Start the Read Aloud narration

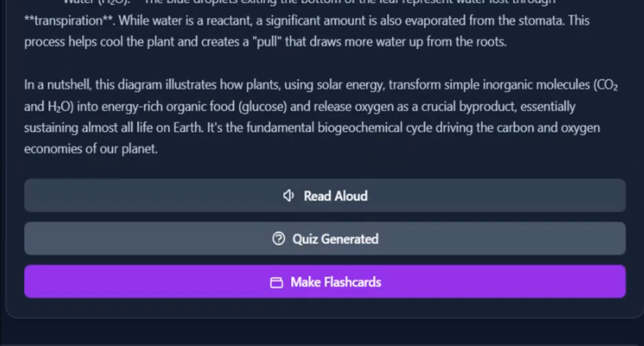[325, 195]
